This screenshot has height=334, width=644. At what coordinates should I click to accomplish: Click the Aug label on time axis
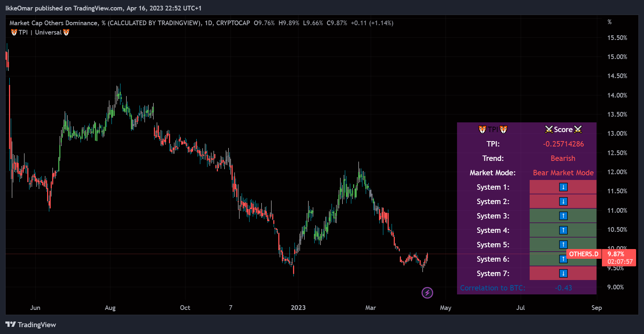(110, 308)
